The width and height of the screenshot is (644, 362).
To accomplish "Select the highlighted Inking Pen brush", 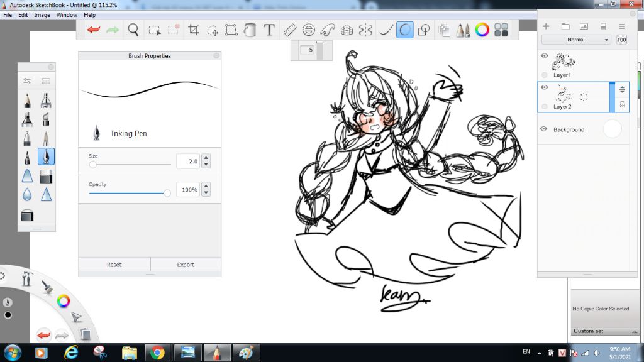I will (x=46, y=156).
